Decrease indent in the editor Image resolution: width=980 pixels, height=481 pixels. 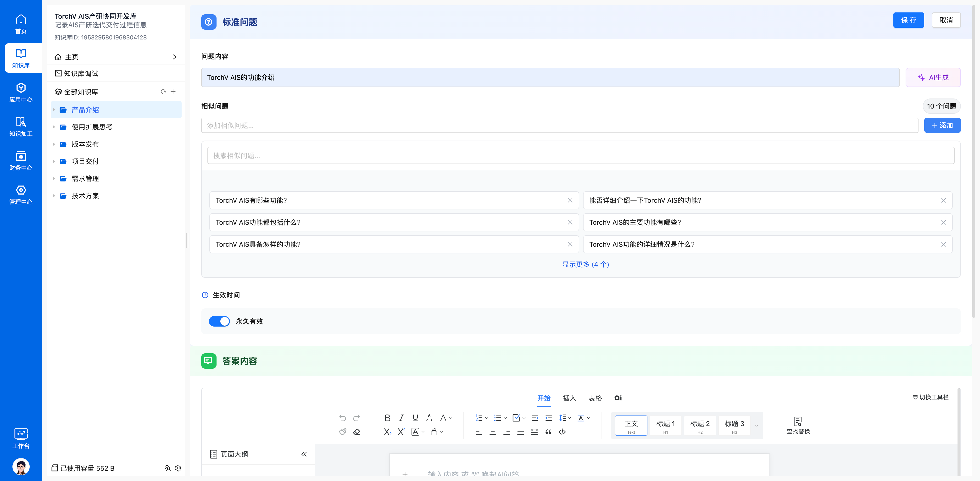click(549, 418)
